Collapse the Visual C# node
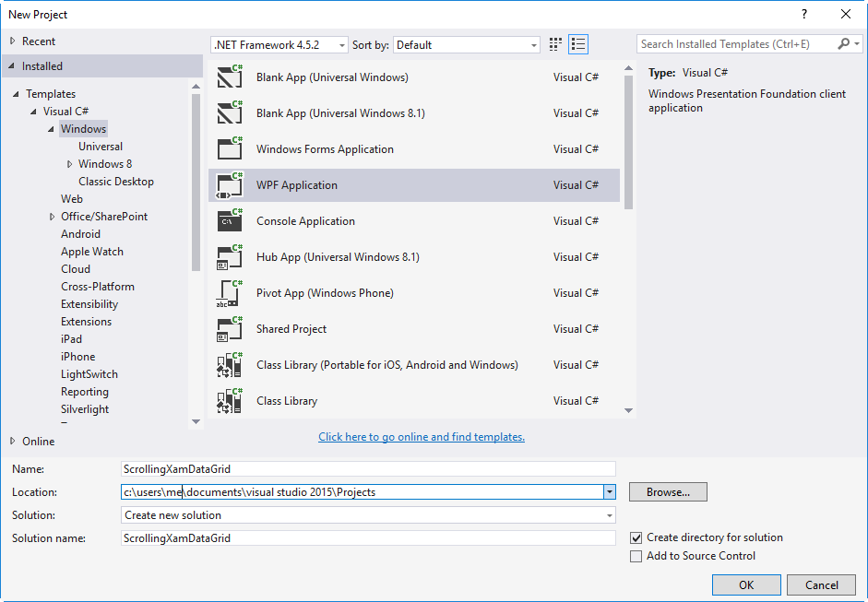Image resolution: width=868 pixels, height=602 pixels. pyautogui.click(x=32, y=111)
